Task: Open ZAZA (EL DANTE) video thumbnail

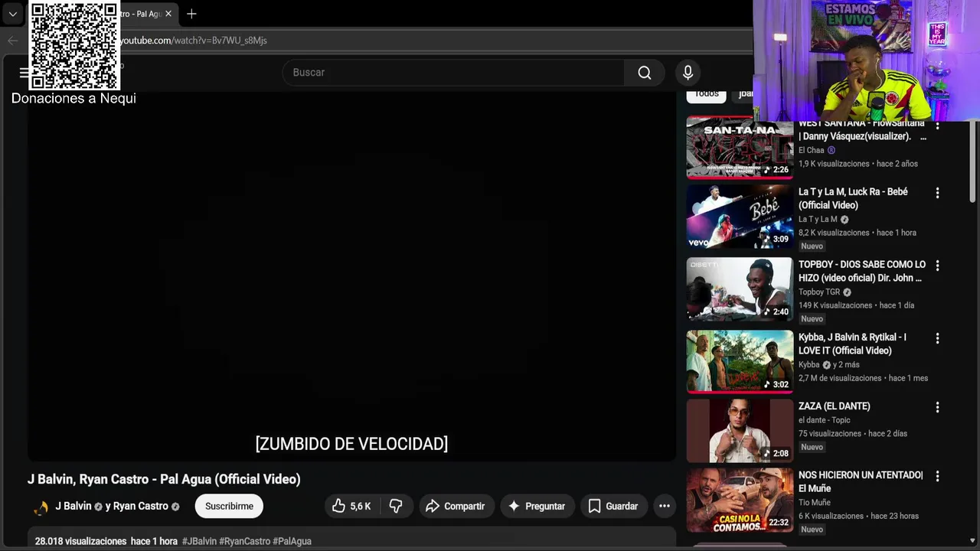Action: click(x=740, y=431)
